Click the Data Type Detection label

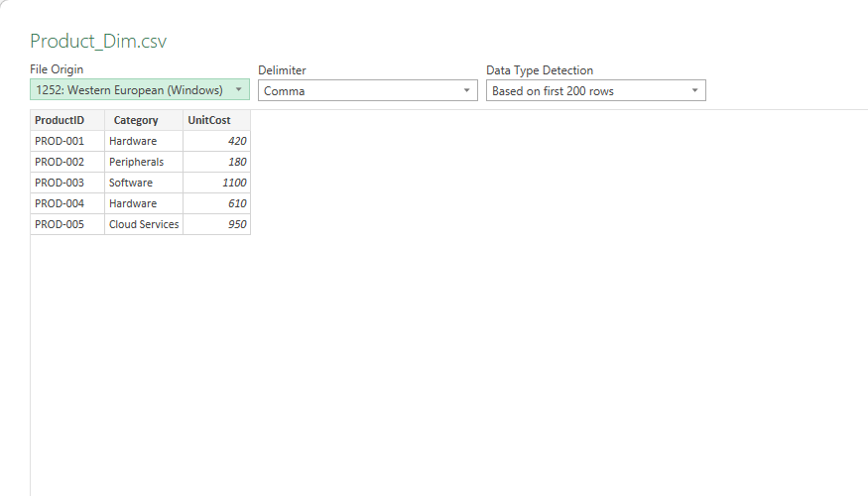click(x=540, y=70)
